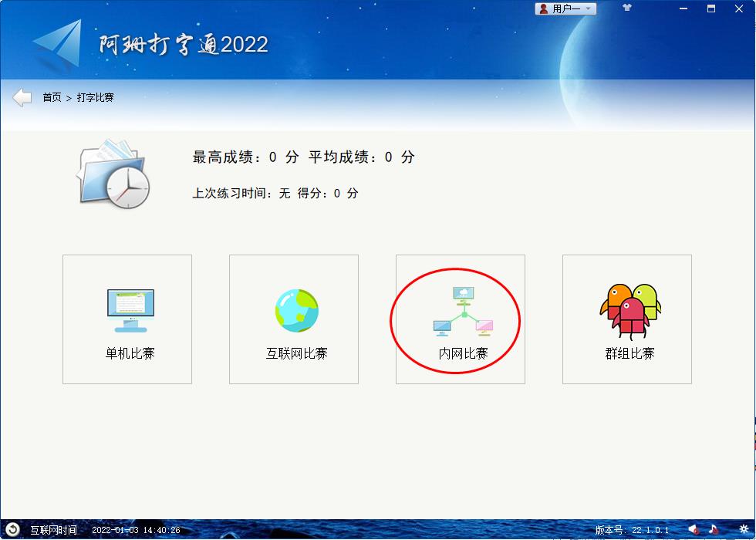Click the 得分: 0 分 text
Screen dimensions: 756x540
click(328, 194)
